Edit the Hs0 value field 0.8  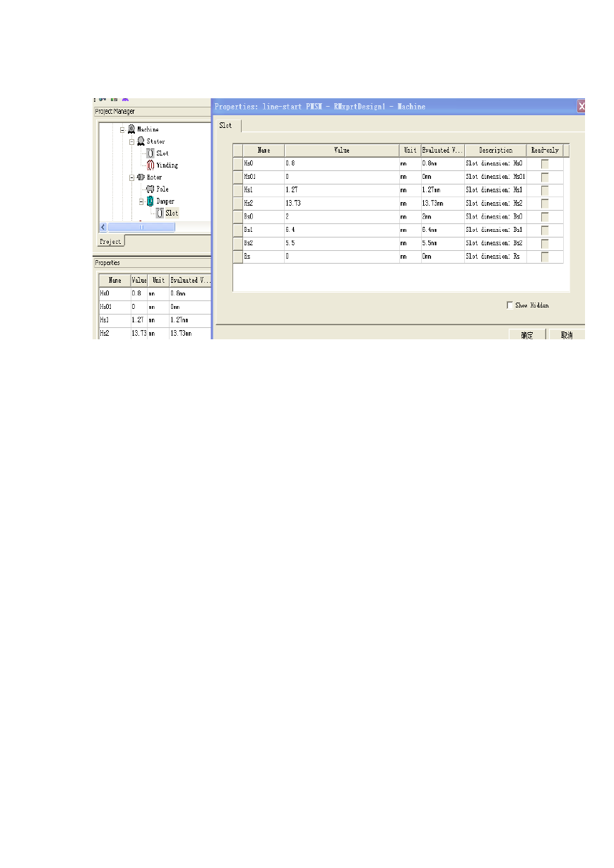342,164
